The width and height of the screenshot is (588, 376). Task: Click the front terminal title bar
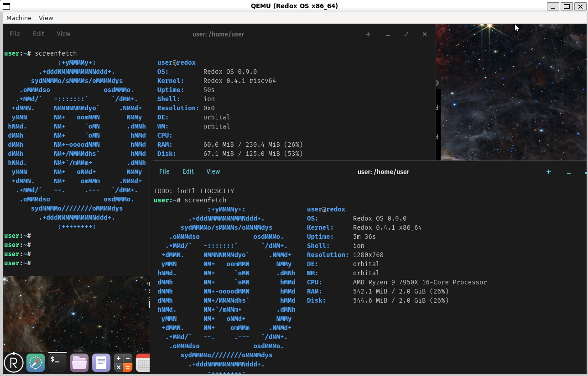point(383,172)
